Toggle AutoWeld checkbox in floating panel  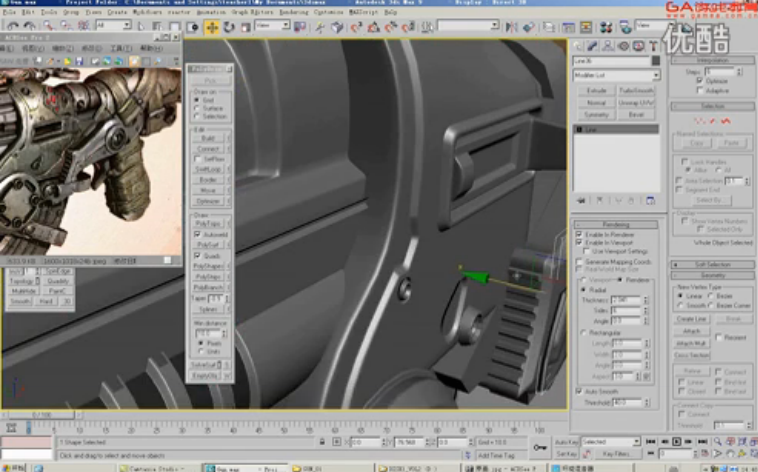point(197,234)
